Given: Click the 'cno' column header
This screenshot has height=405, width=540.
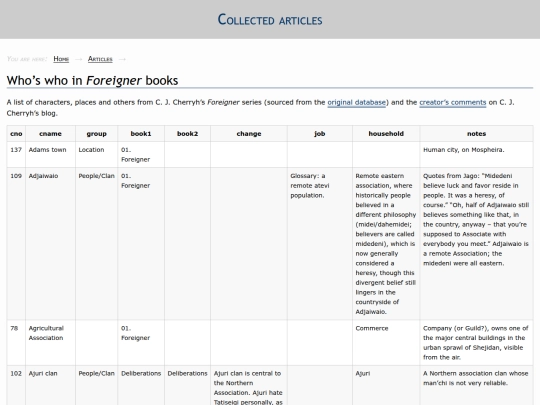Looking at the screenshot, I should pos(16,134).
